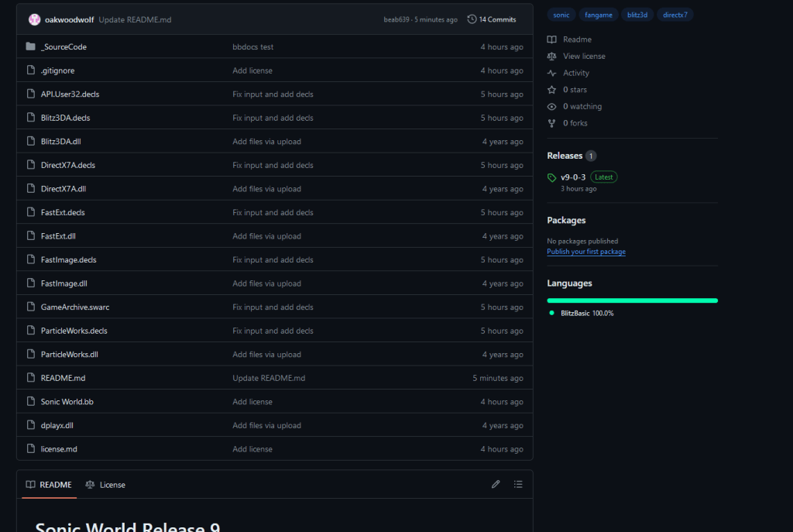The image size is (793, 532).
Task: Open the Releases section heading link
Action: click(x=565, y=156)
